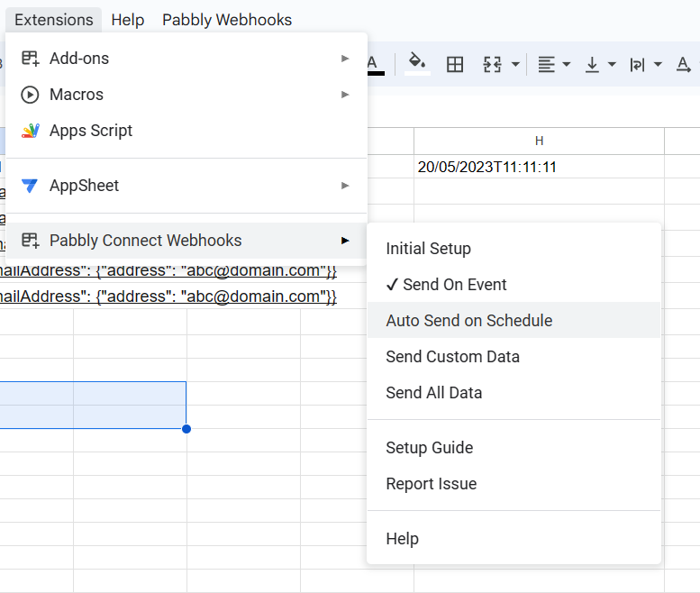
Task: Click the horizontal align icon
Action: click(x=546, y=64)
